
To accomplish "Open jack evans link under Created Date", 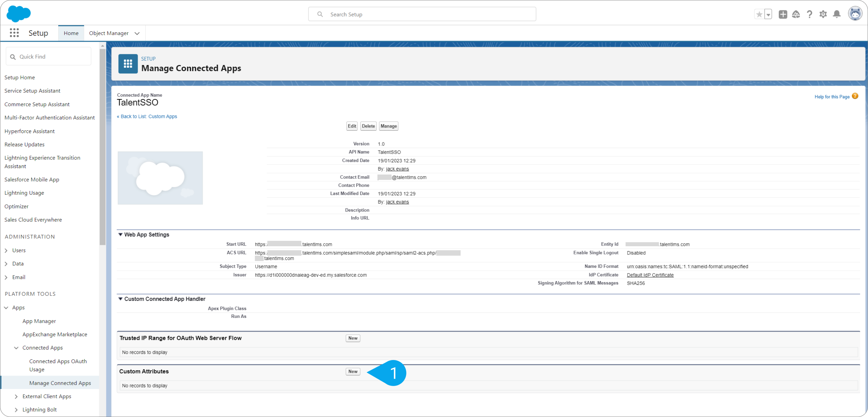I will pos(397,169).
